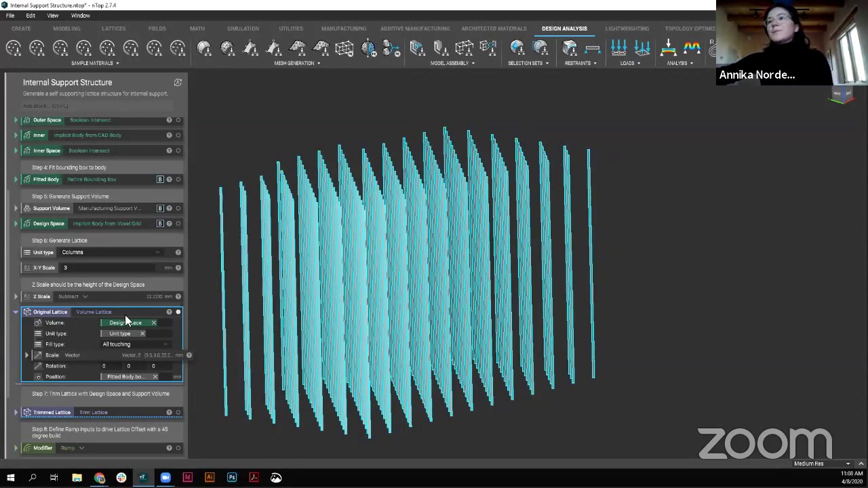Toggle visibility of the Modifier block
Image resolution: width=868 pixels, height=488 pixels.
[178, 448]
